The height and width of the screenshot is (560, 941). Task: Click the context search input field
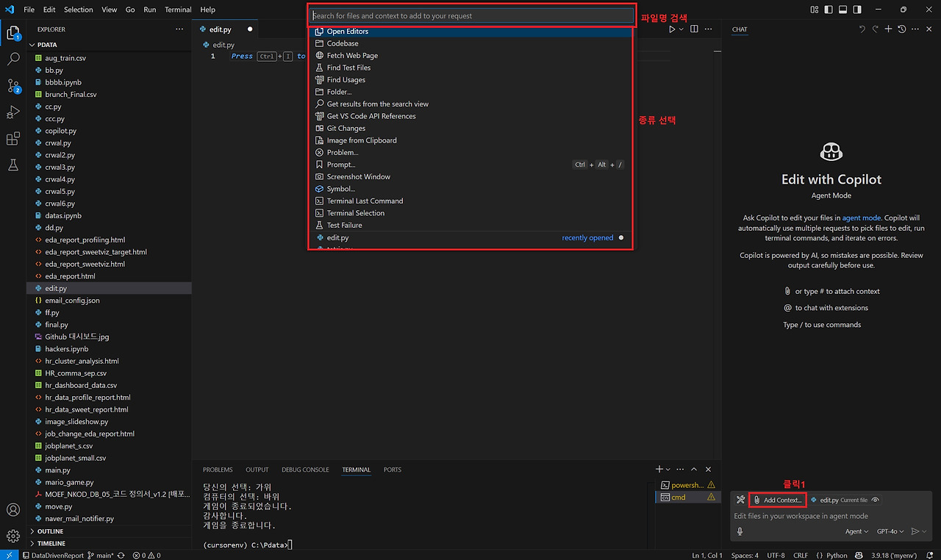470,15
